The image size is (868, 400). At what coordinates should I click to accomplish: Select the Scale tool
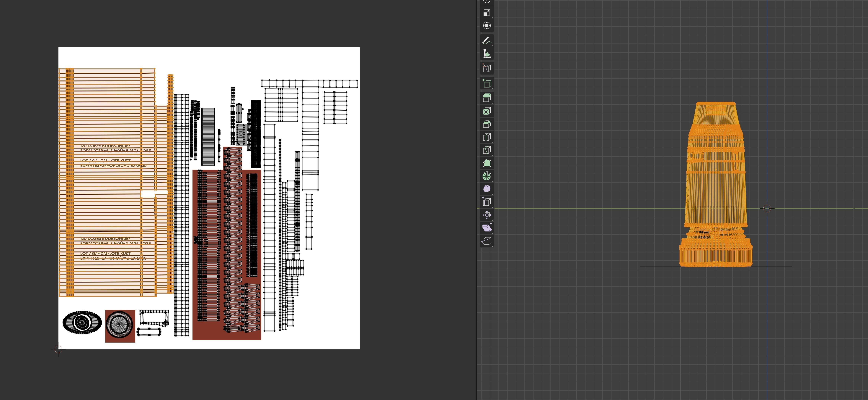point(487,13)
